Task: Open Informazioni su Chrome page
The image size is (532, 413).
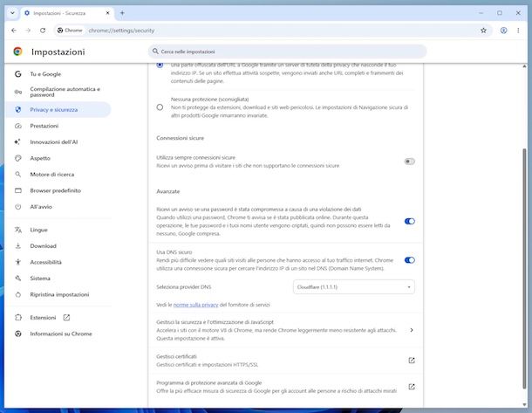Action: coord(61,334)
